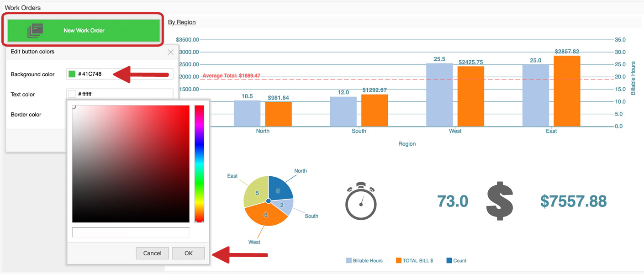Click inside the color picker saturation gradient area
This screenshot has height=274, width=644.
click(131, 163)
